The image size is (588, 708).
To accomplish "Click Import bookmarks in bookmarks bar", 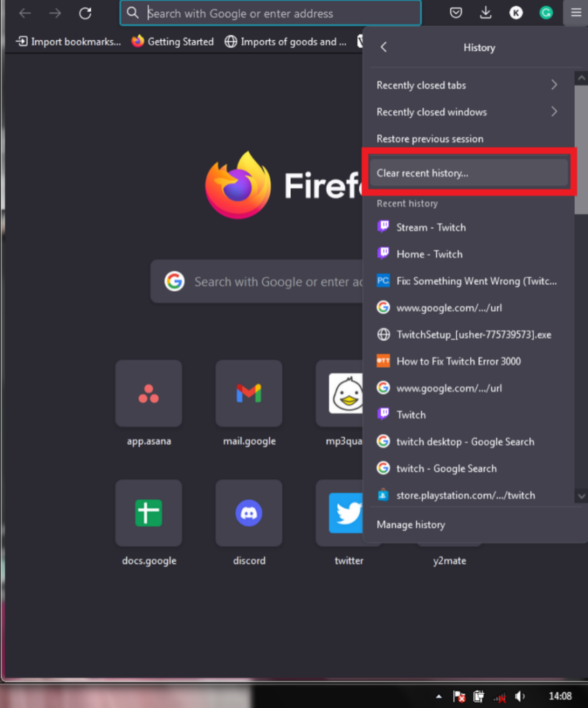I will 68,41.
